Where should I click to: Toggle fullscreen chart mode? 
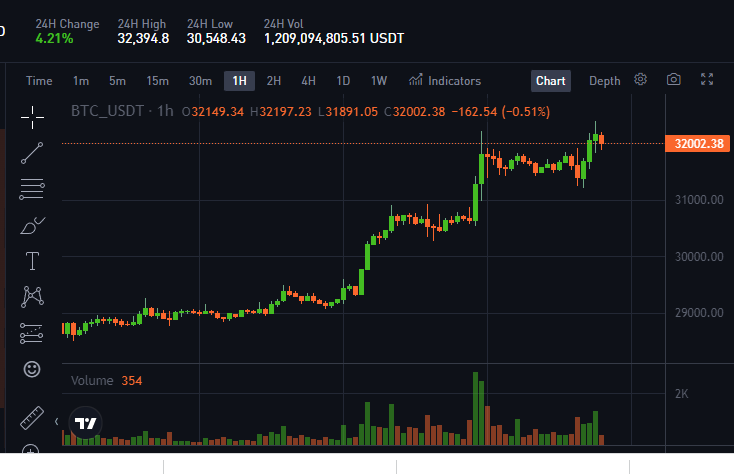point(707,80)
